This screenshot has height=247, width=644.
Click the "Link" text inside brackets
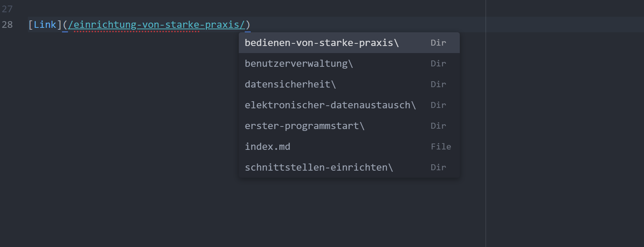(x=45, y=25)
